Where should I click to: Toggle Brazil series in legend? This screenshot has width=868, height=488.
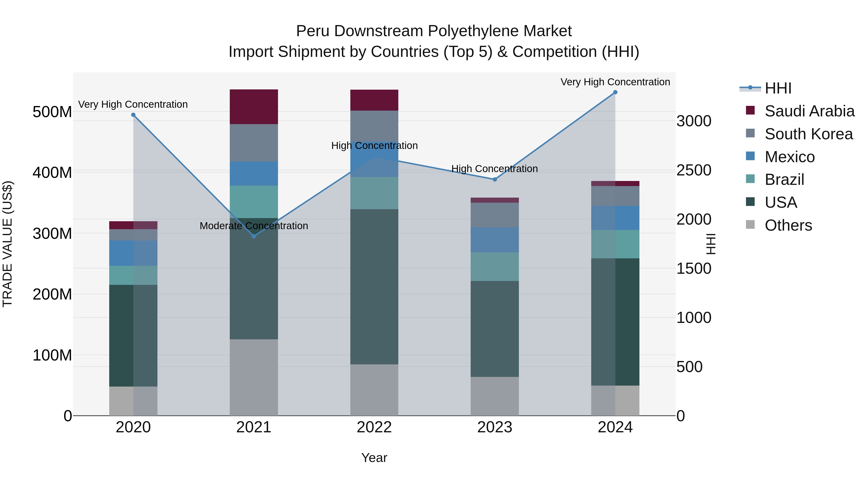775,180
